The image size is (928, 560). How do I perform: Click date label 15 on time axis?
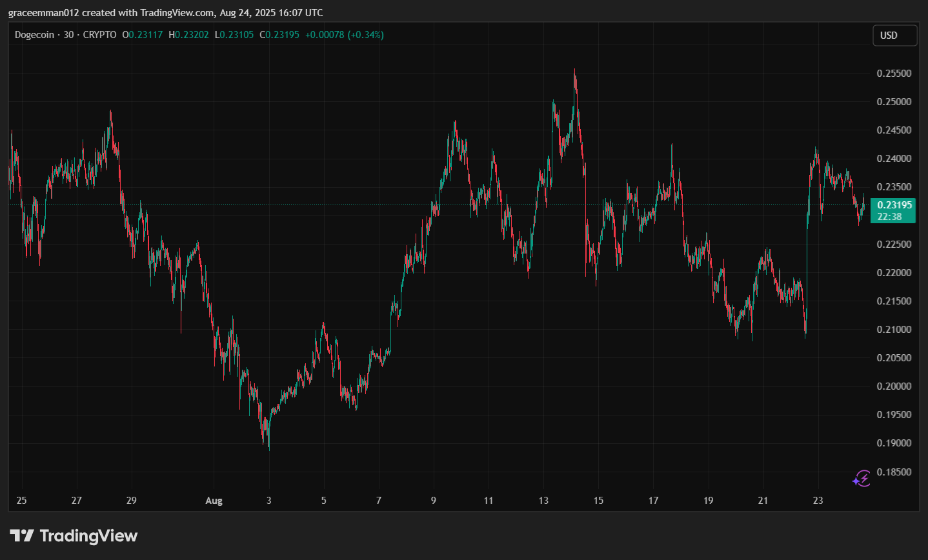(598, 501)
